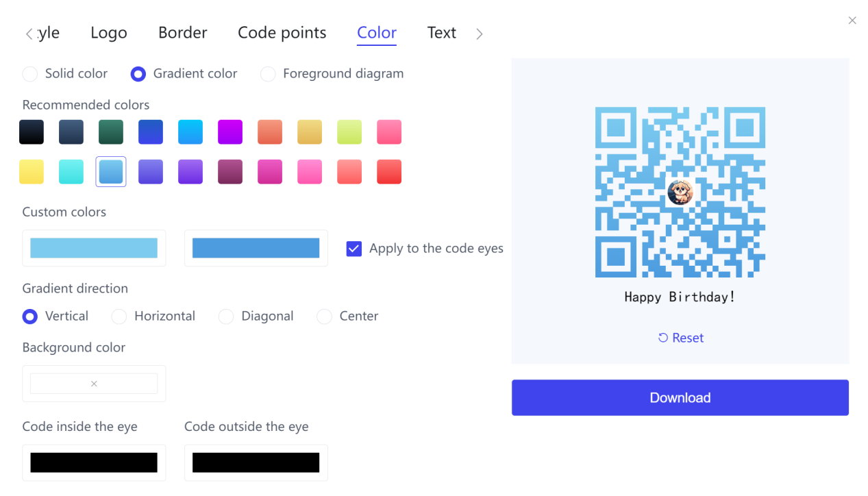The width and height of the screenshot is (868, 496).
Task: Close the dialog with the X icon
Action: click(852, 21)
